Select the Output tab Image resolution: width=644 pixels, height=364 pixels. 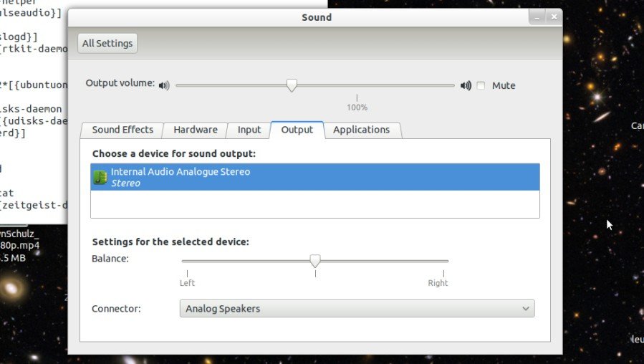coord(297,130)
